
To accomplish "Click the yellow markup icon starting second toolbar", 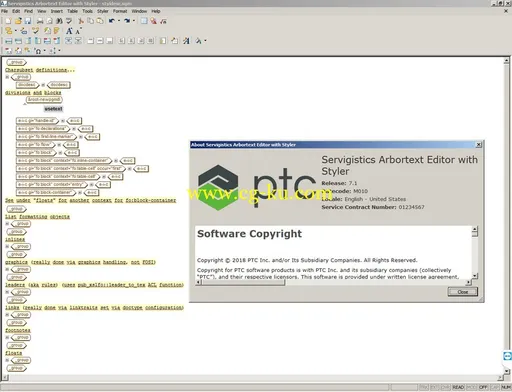I will [9, 31].
